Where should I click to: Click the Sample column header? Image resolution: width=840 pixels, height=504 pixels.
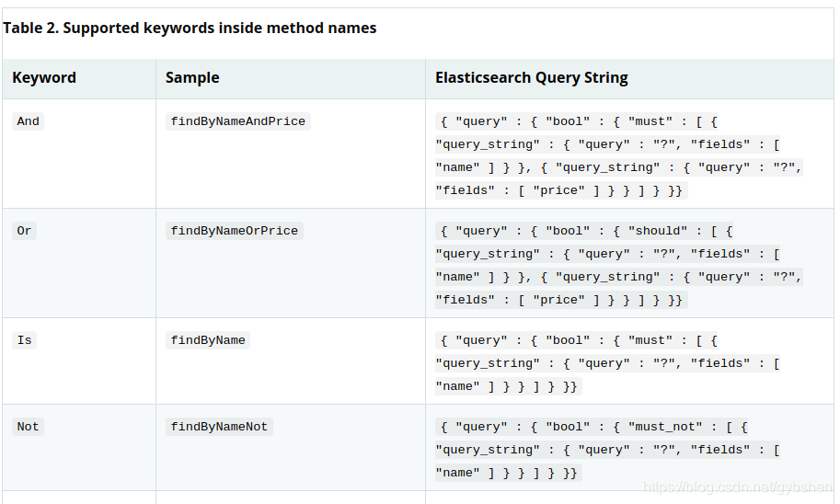192,77
